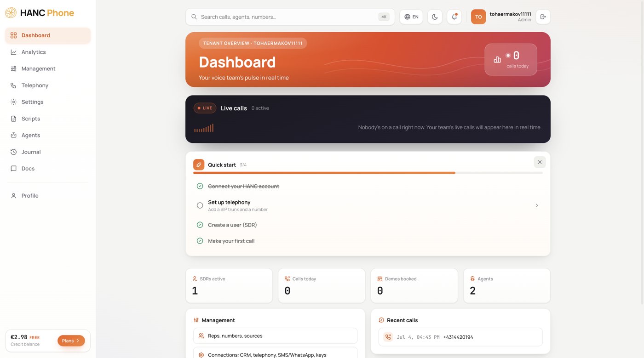The width and height of the screenshot is (644, 358).
Task: Go to Analytics in the sidebar
Action: 48,52
